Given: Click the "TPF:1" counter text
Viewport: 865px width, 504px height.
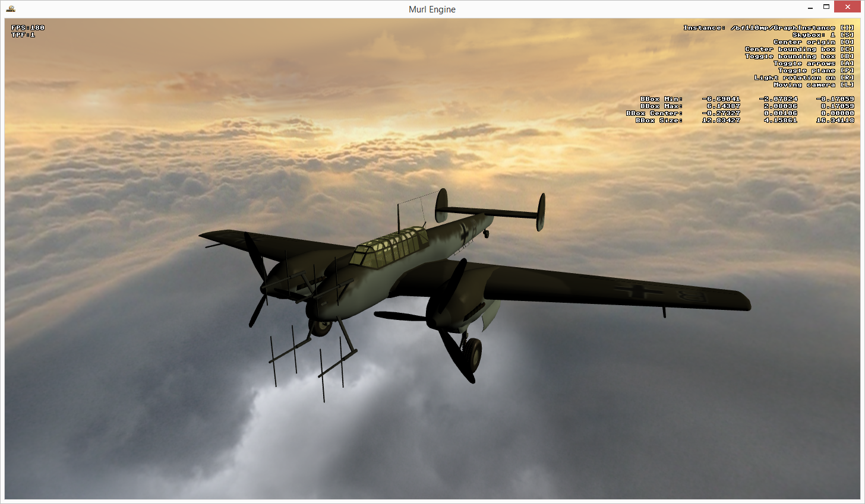Looking at the screenshot, I should [x=23, y=34].
